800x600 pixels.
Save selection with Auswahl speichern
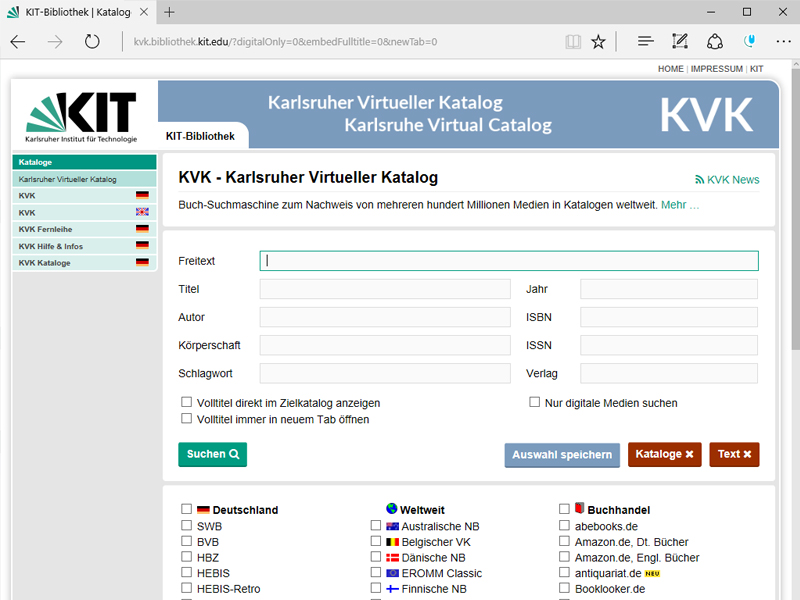(x=562, y=455)
